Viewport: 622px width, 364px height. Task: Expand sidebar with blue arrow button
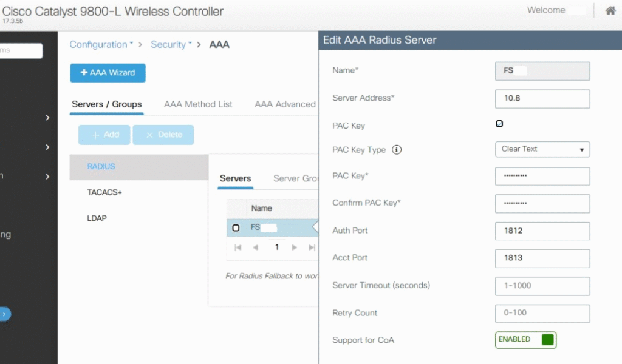tap(5, 314)
